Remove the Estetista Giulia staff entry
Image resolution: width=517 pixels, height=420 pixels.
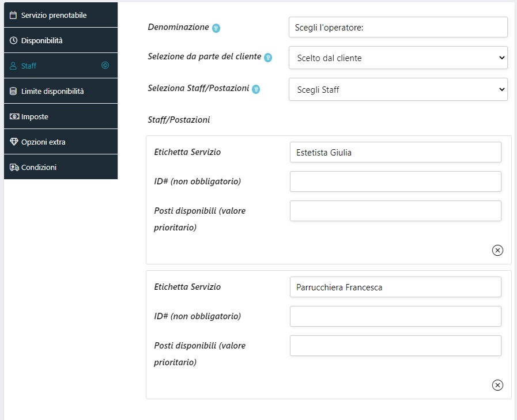click(497, 250)
